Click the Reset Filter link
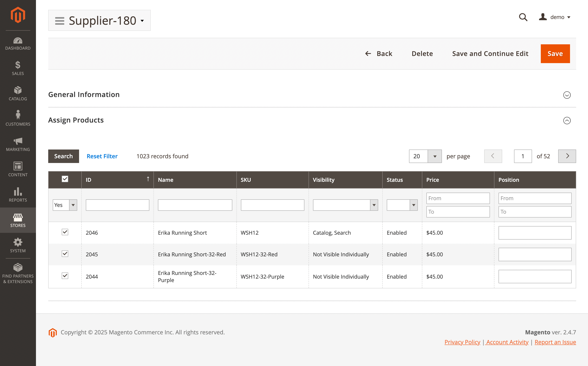588x366 pixels. pyautogui.click(x=102, y=156)
